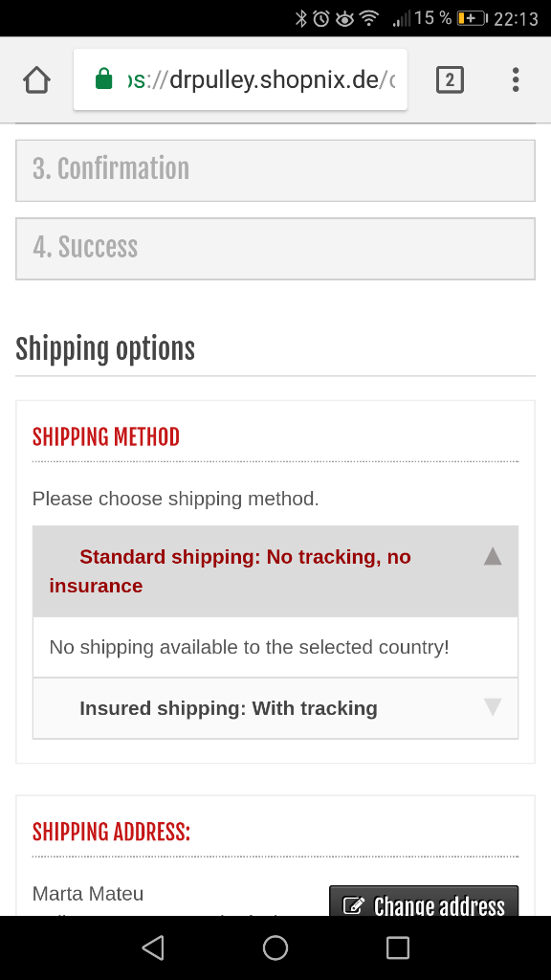Tap the Bluetooth icon in the status bar
This screenshot has width=551, height=980.
[x=301, y=19]
